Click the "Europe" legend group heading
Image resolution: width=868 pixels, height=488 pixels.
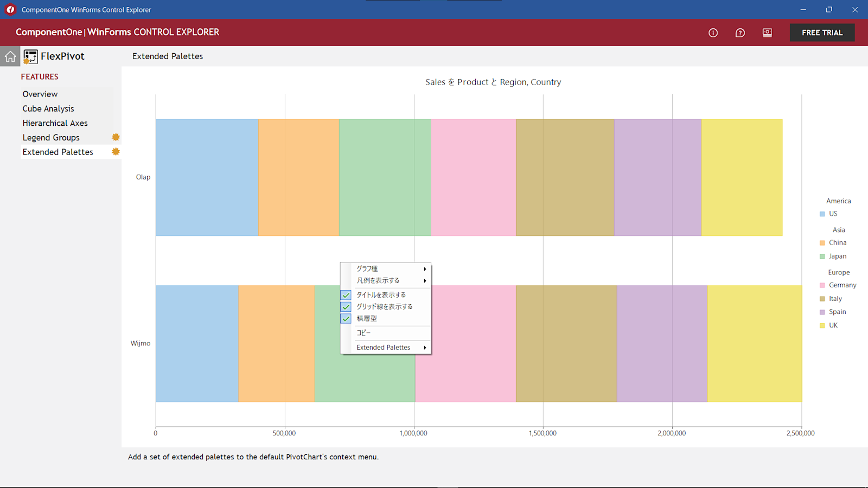(x=839, y=273)
